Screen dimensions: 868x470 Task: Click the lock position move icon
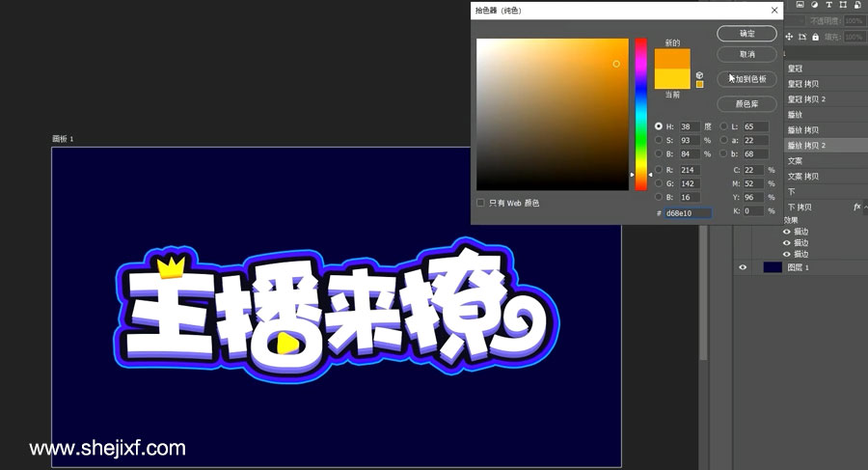(x=789, y=37)
